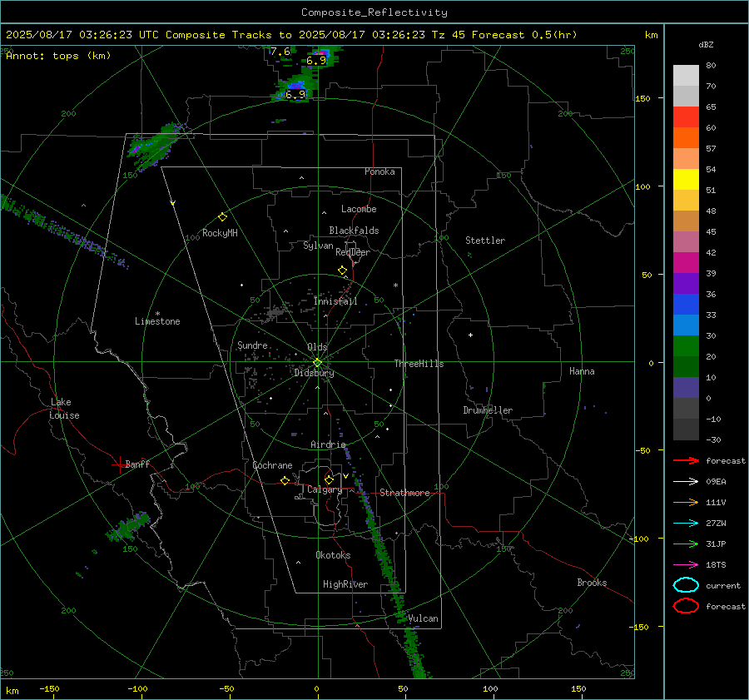The image size is (749, 700).
Task: Click the Lake Louise label
Action: 64,409
